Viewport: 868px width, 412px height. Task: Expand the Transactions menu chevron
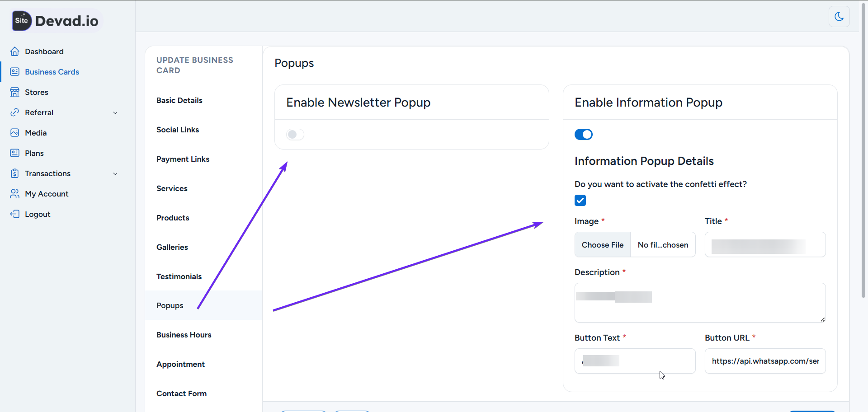point(115,173)
